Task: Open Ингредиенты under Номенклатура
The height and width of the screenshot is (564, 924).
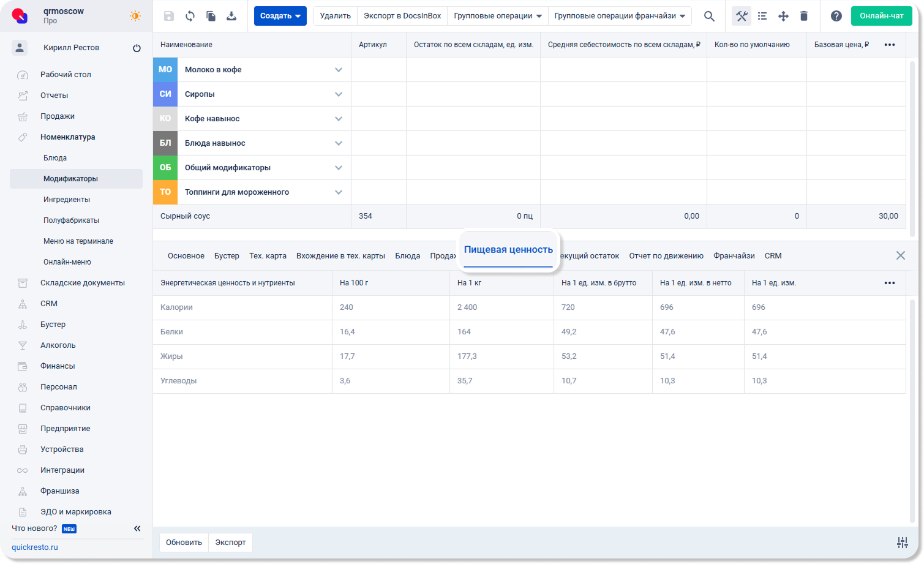Action: [67, 200]
